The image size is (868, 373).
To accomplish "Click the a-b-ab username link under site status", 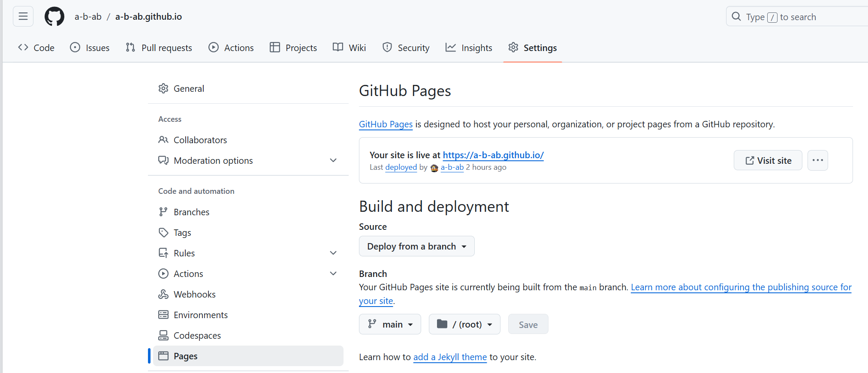I will (x=452, y=167).
